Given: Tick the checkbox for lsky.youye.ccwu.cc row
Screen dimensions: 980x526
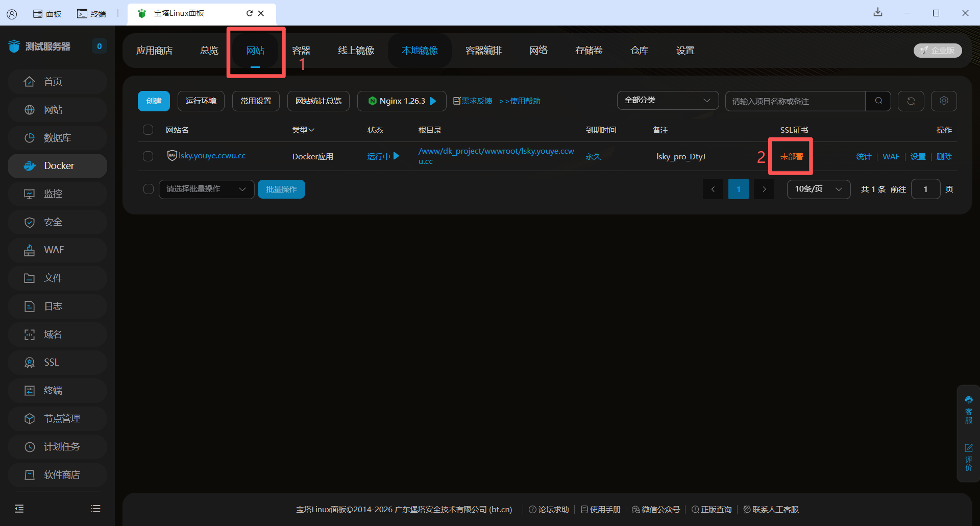Looking at the screenshot, I should [148, 156].
